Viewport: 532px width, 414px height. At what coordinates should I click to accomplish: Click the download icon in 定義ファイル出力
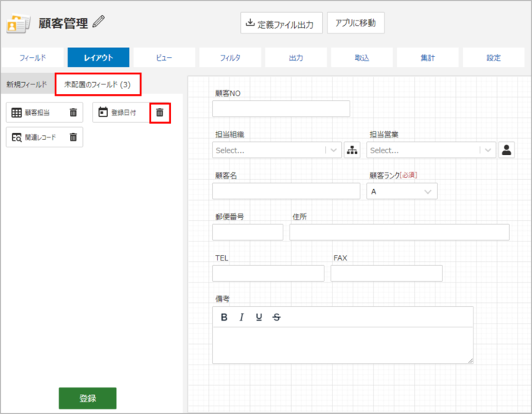[x=250, y=23]
